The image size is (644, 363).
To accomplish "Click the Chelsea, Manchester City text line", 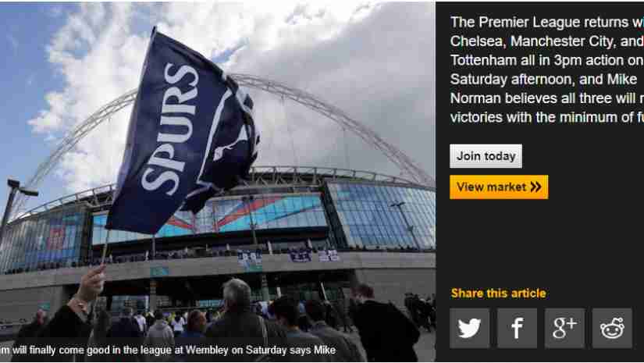I will coord(547,41).
